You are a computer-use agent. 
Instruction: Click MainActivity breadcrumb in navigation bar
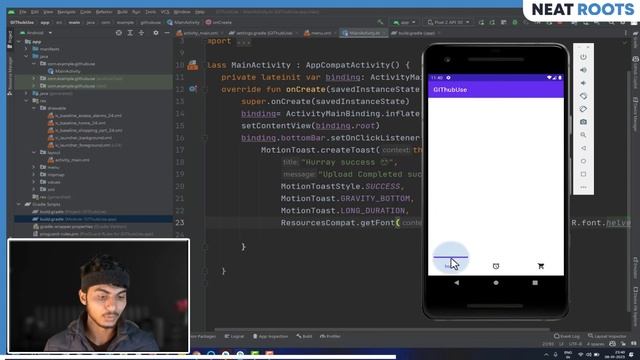[x=184, y=22]
